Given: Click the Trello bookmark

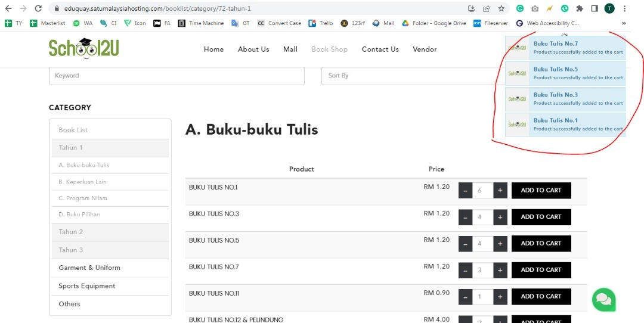Looking at the screenshot, I should pos(321,23).
